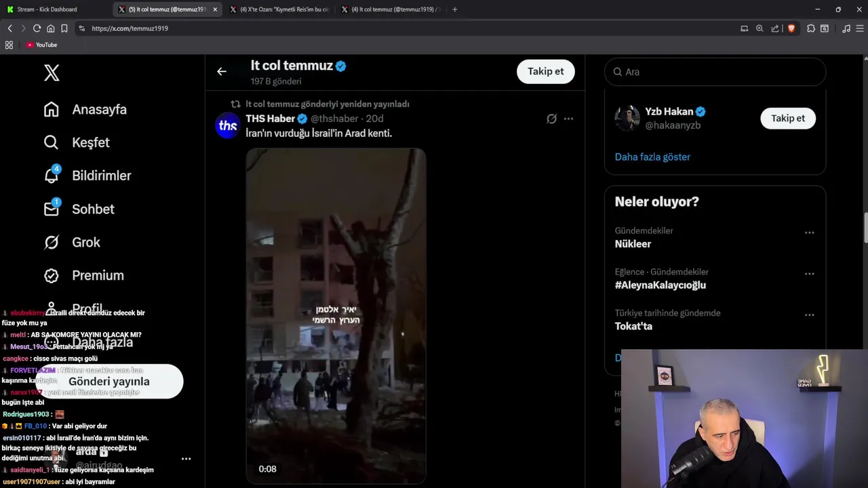Click the Bildirimler bell icon
This screenshot has width=868, height=488.
point(52,176)
